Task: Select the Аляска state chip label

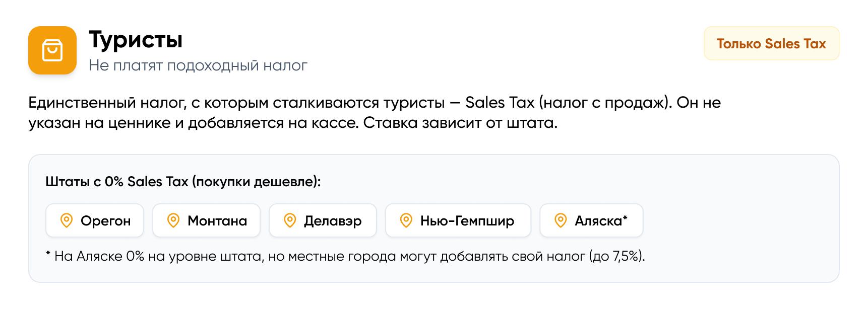Action: tap(598, 221)
